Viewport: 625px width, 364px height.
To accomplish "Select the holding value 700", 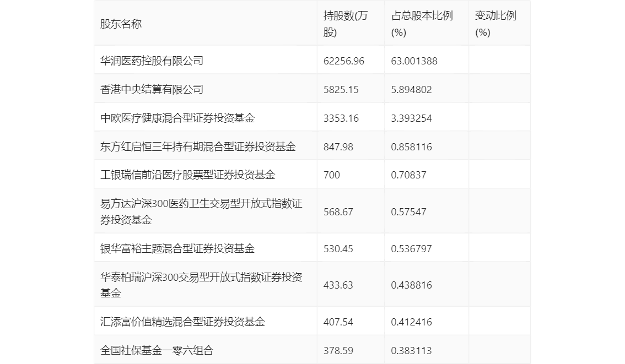I will click(332, 175).
